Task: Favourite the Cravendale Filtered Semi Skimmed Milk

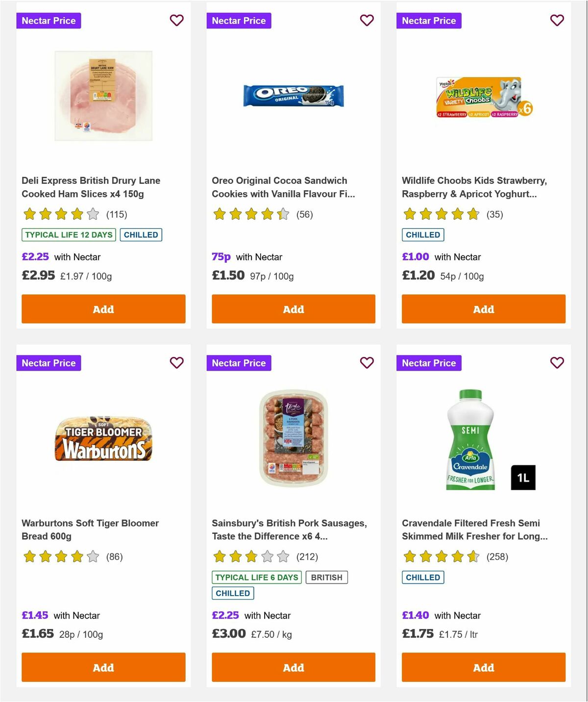Action: pyautogui.click(x=557, y=363)
